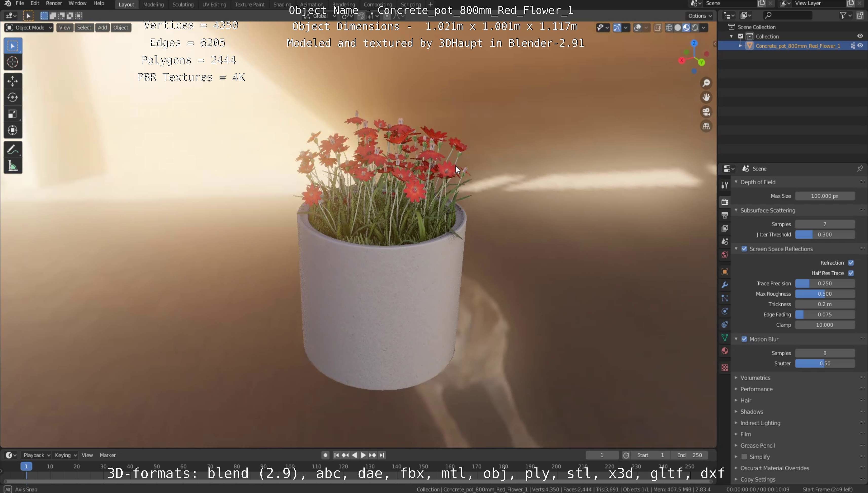Image resolution: width=868 pixels, height=493 pixels.
Task: Expand the Shadows panel
Action: point(751,412)
